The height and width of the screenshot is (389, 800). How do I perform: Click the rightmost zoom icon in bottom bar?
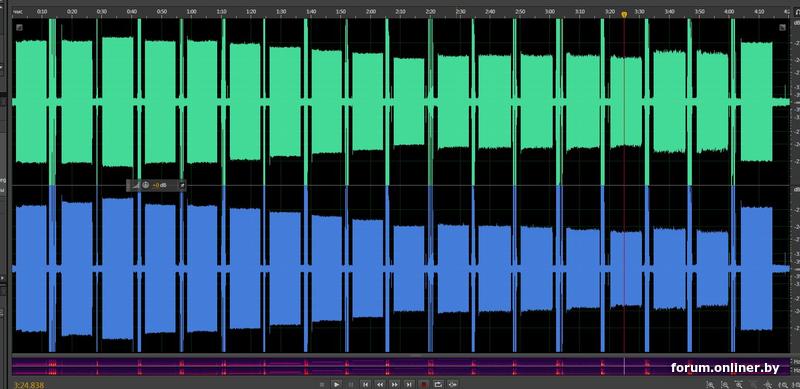(797, 384)
